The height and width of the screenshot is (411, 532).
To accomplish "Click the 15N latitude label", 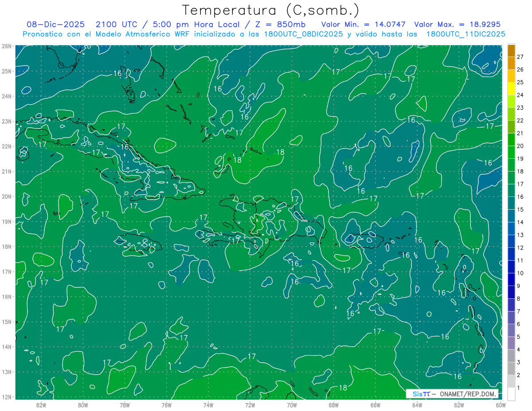I will (x=7, y=322).
